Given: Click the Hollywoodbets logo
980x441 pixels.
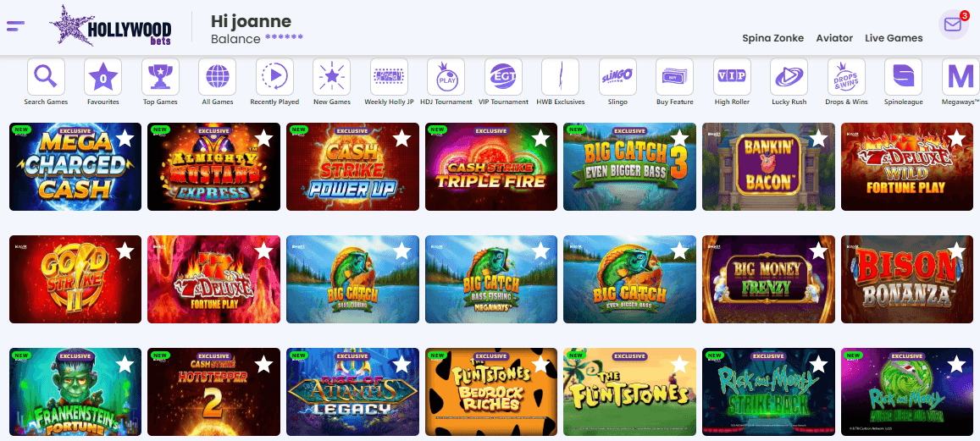Looking at the screenshot, I should (111, 26).
